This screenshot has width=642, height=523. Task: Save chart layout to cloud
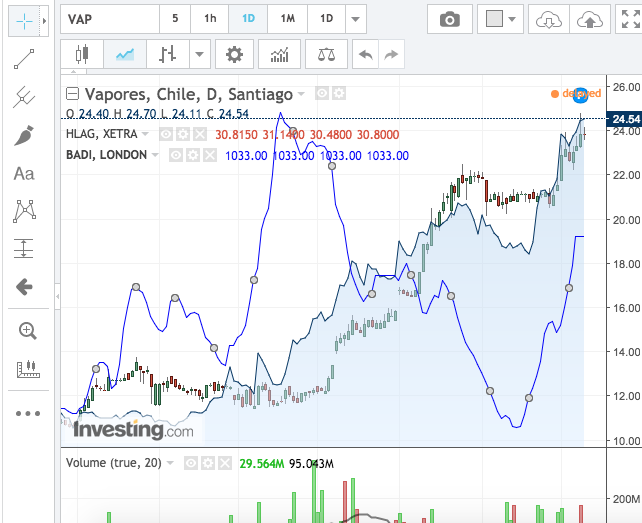(590, 19)
